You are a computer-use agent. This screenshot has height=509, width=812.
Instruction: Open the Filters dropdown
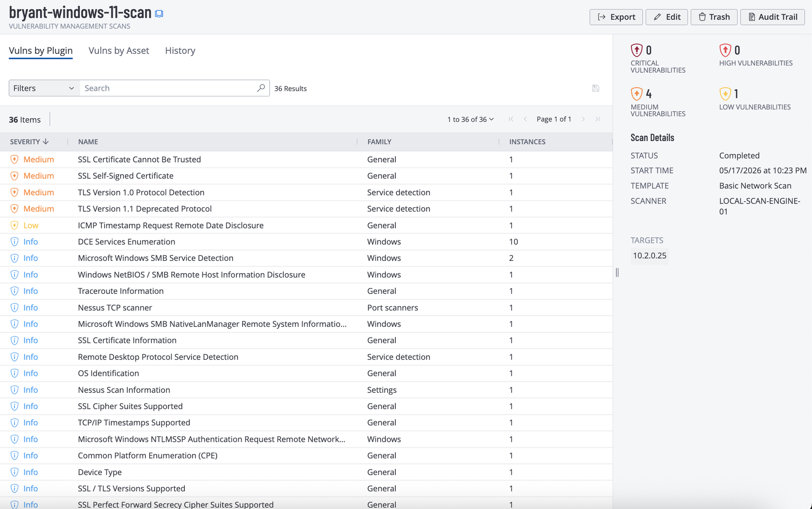[x=44, y=88]
